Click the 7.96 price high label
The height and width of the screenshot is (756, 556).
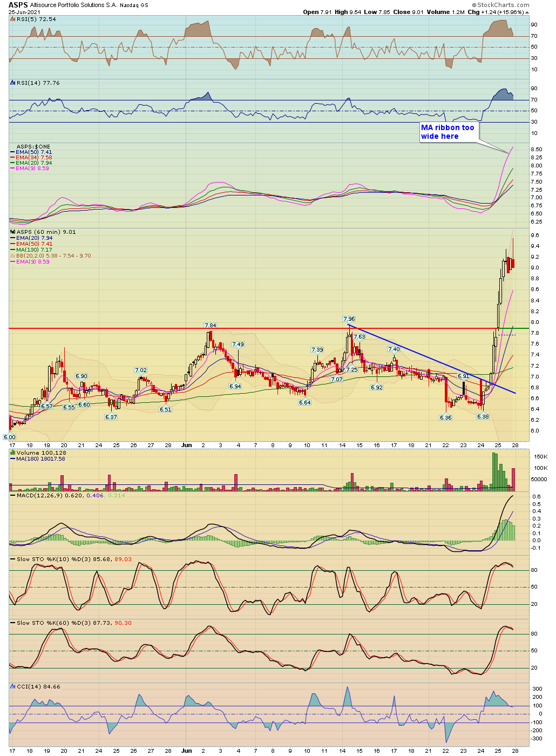coord(349,319)
